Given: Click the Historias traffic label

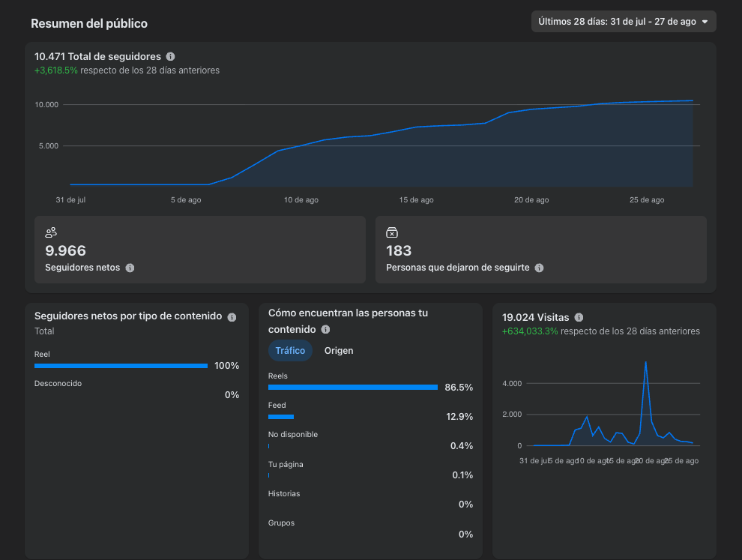Looking at the screenshot, I should (x=284, y=494).
